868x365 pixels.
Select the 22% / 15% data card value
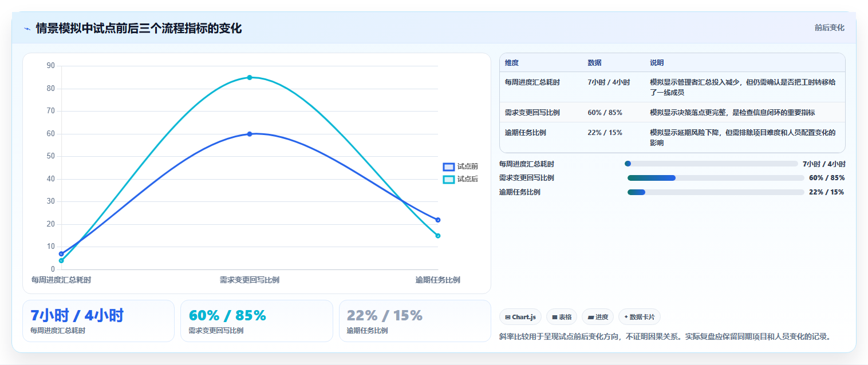click(385, 315)
